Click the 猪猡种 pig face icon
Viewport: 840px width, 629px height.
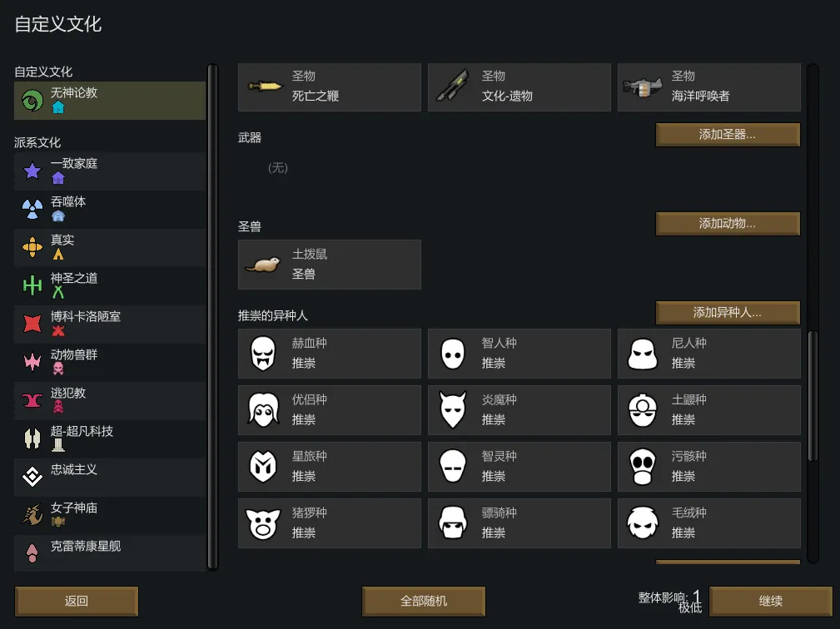263,523
